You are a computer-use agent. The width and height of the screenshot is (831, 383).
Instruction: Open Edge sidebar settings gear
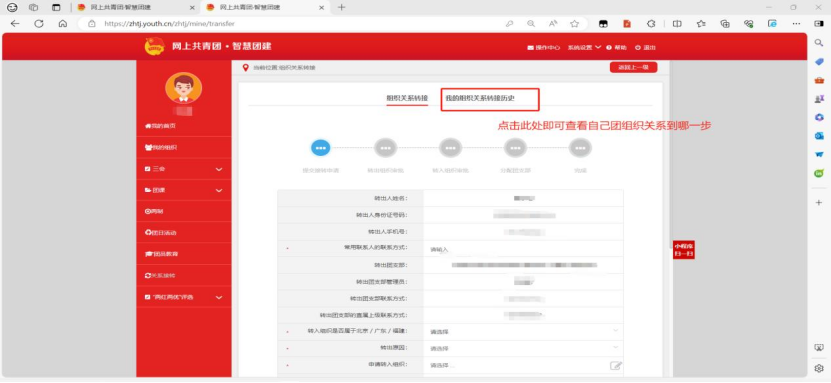click(819, 368)
